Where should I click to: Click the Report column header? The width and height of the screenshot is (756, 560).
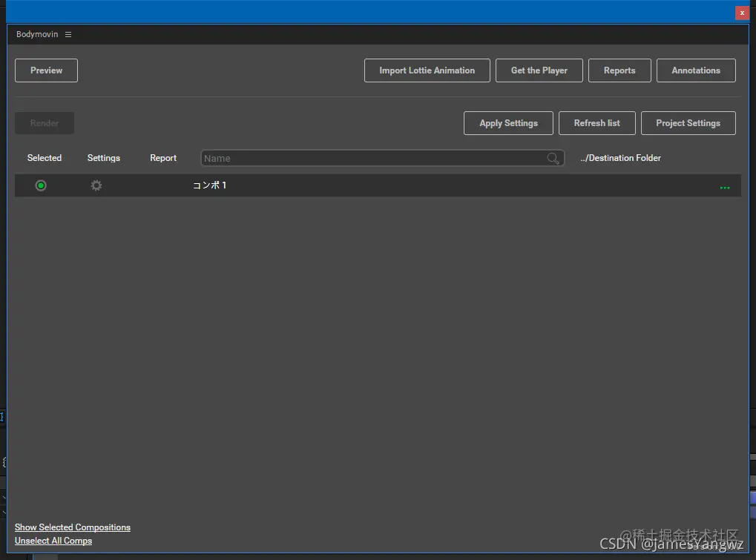pos(163,158)
